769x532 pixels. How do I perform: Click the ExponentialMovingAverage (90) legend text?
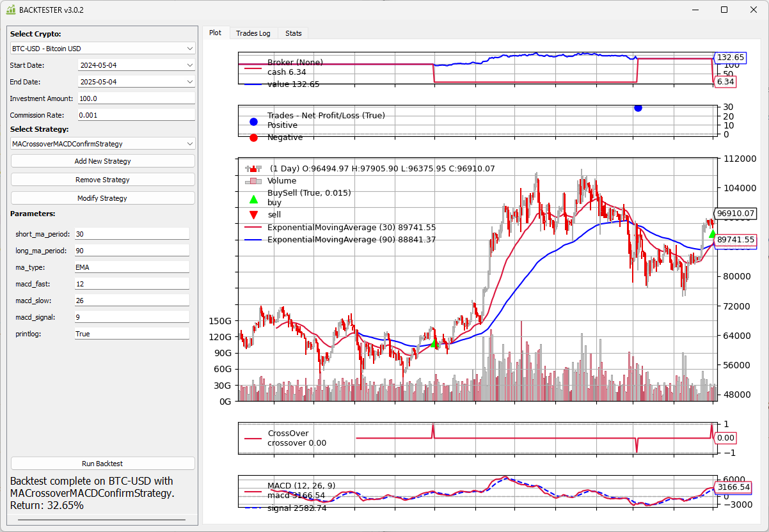pos(351,239)
